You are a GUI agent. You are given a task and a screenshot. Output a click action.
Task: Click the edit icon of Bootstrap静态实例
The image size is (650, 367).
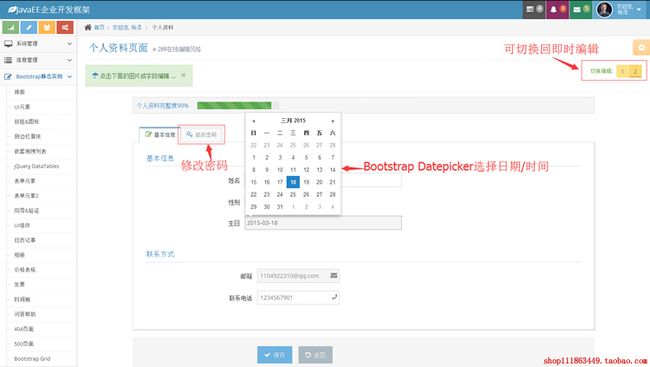click(x=8, y=77)
